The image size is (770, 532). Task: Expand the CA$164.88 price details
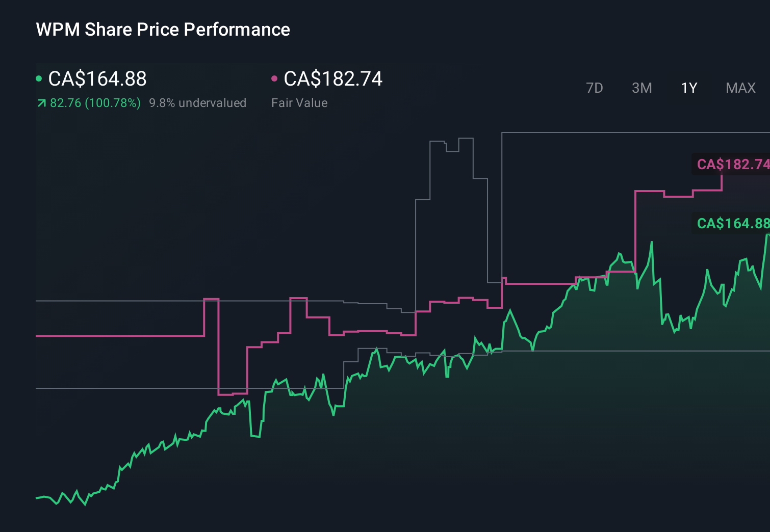[97, 79]
